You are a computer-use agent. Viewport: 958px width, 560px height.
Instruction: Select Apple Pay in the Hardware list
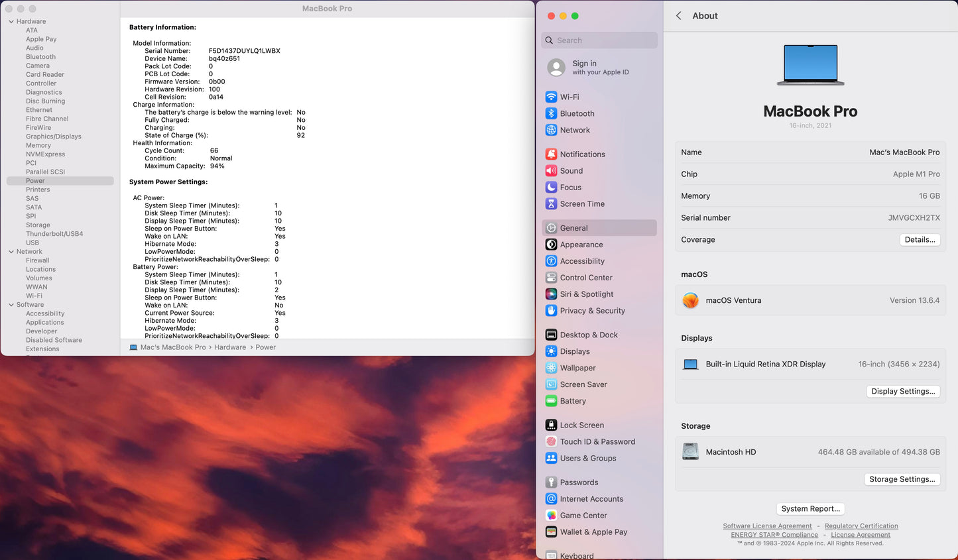coord(41,39)
